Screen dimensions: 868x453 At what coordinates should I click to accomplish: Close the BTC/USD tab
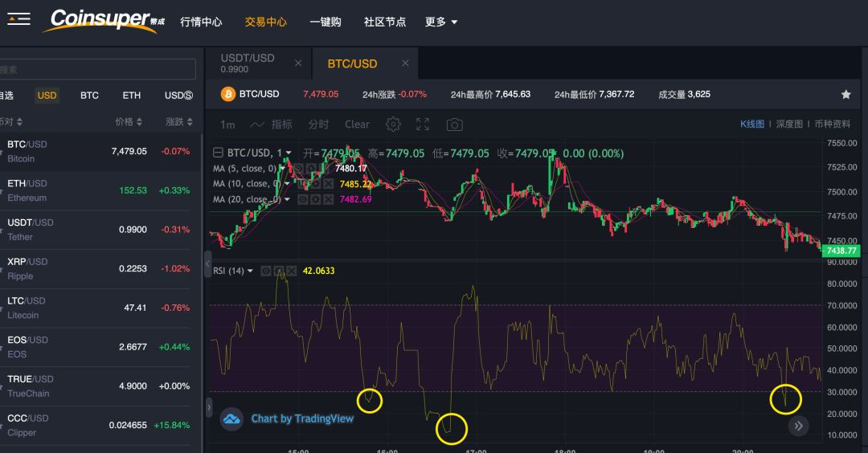[405, 63]
